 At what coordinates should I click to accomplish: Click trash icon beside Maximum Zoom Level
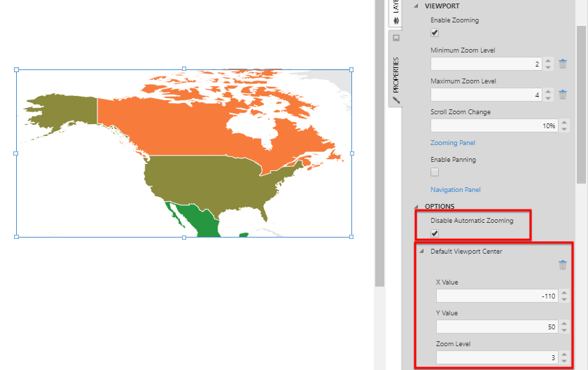(x=563, y=95)
